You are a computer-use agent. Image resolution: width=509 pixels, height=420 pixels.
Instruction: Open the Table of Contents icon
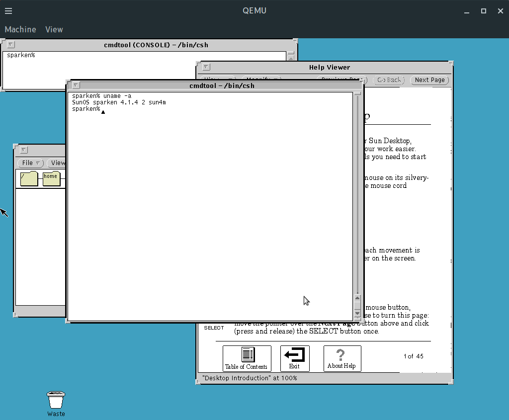[247, 358]
